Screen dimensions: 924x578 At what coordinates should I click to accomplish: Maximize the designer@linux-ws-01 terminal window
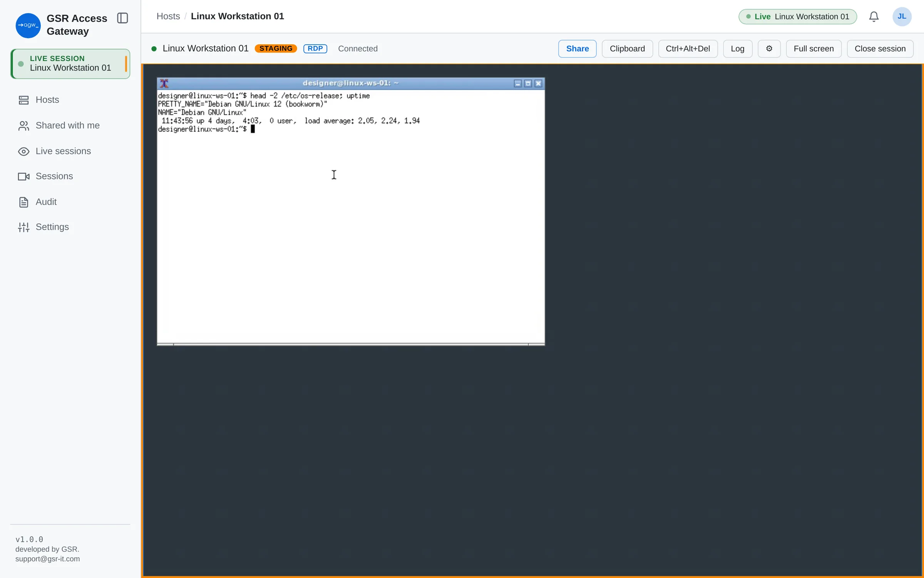[528, 83]
